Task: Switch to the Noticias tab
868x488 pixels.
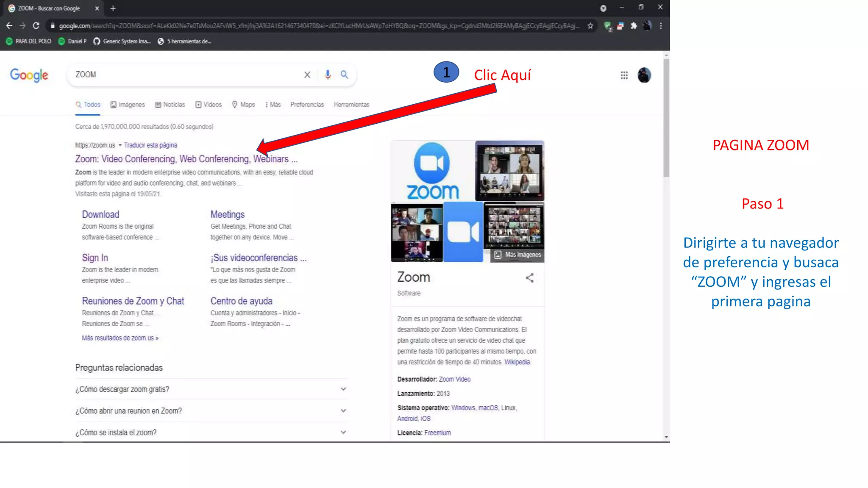Action: tap(170, 105)
